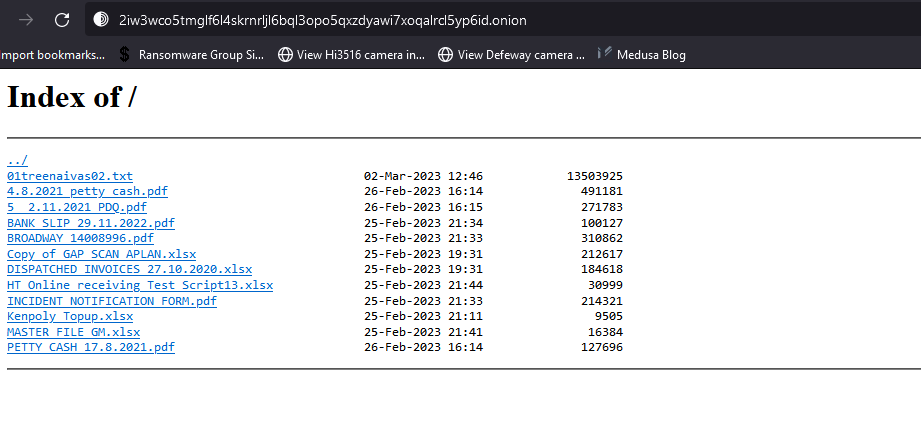Click the Index of / heading
The width and height of the screenshot is (921, 436).
click(71, 96)
